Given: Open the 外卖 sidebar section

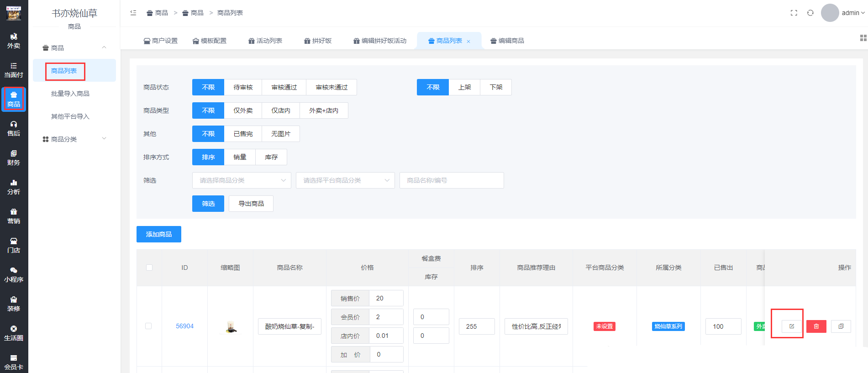Looking at the screenshot, I should [x=14, y=41].
